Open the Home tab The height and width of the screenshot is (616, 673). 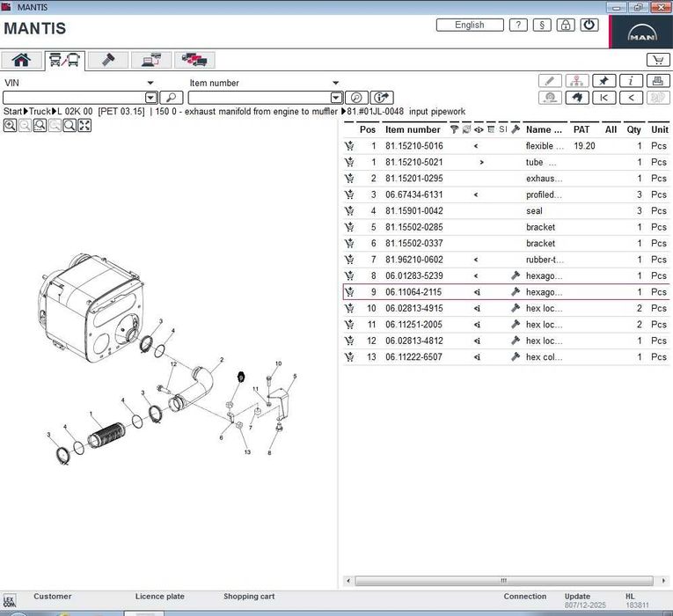coord(21,60)
